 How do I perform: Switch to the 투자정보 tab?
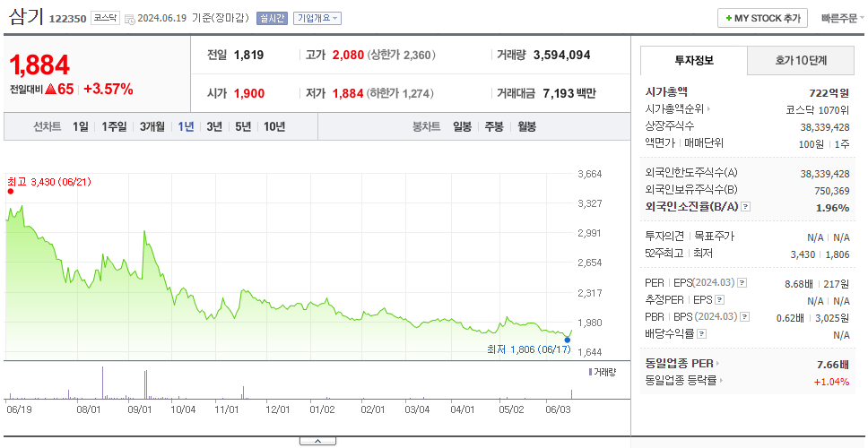[694, 60]
